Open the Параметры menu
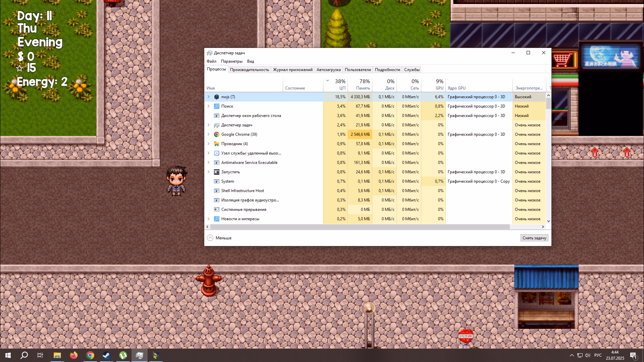The image size is (644, 362). [231, 61]
